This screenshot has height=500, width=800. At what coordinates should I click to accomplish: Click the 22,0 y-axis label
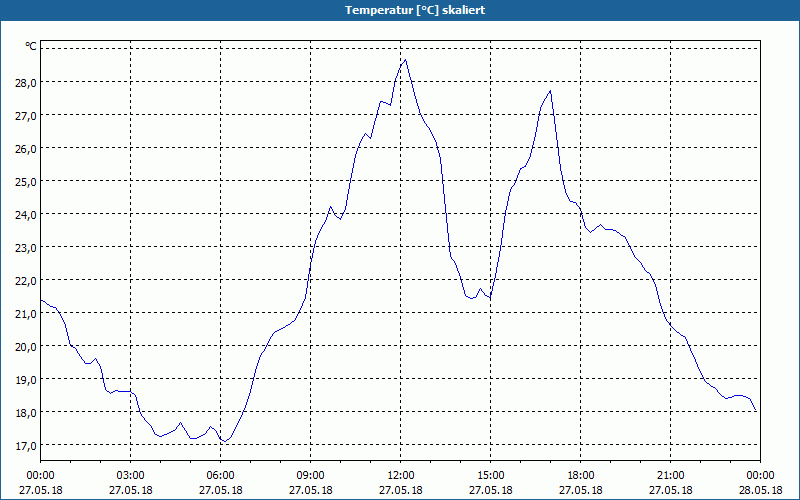click(26, 281)
